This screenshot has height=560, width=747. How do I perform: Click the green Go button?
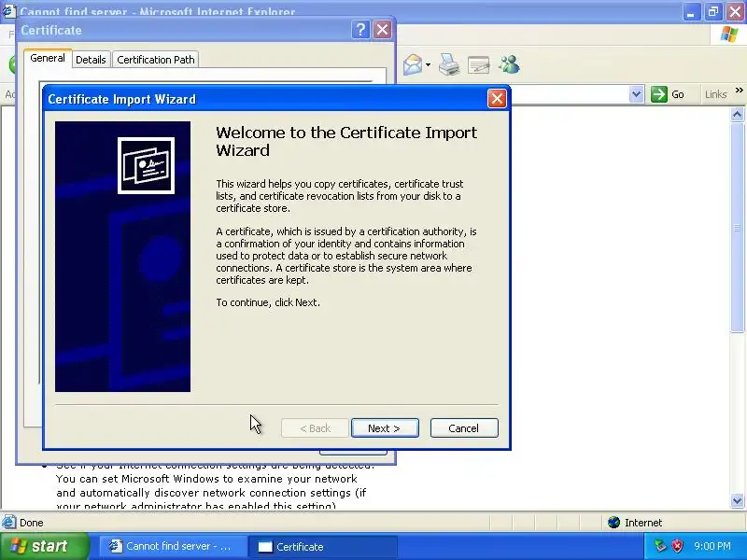[x=668, y=94]
